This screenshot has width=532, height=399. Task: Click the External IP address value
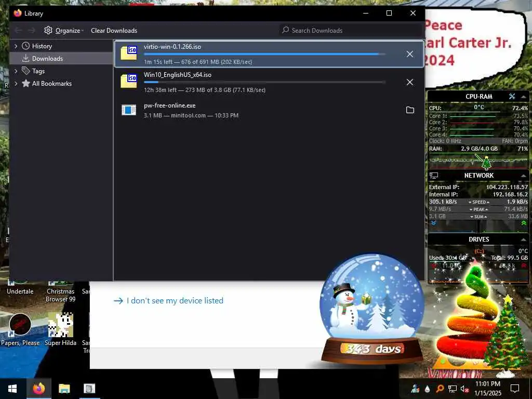pyautogui.click(x=507, y=187)
